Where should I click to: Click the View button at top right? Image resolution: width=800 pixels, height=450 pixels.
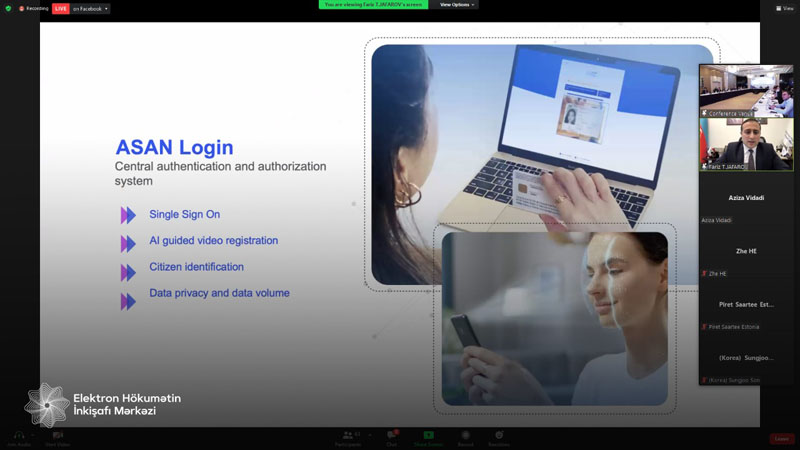(785, 8)
